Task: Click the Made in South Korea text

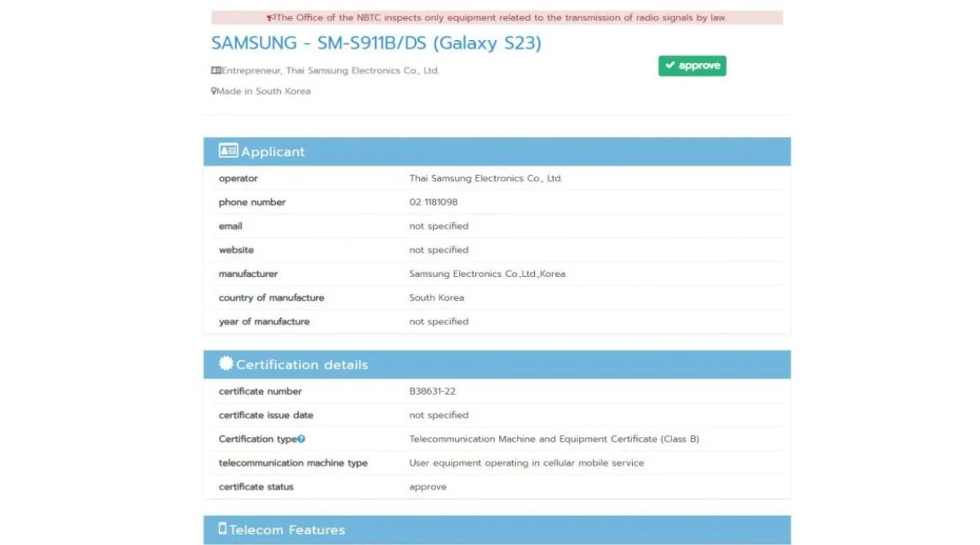Action: point(264,91)
